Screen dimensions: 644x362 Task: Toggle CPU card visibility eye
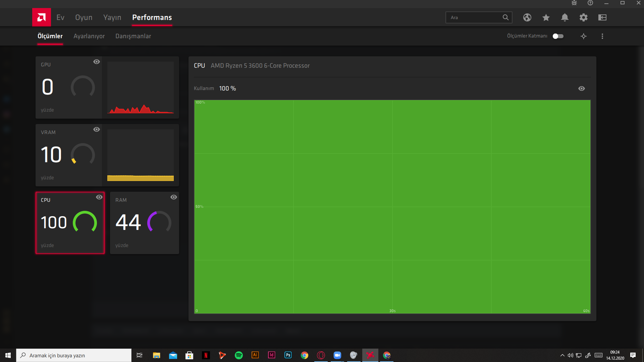(99, 197)
